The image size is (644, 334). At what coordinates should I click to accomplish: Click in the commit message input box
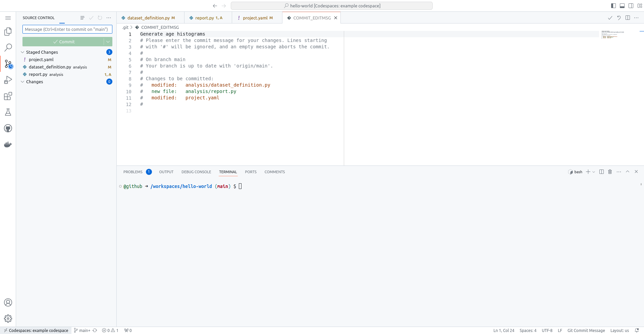(x=67, y=29)
